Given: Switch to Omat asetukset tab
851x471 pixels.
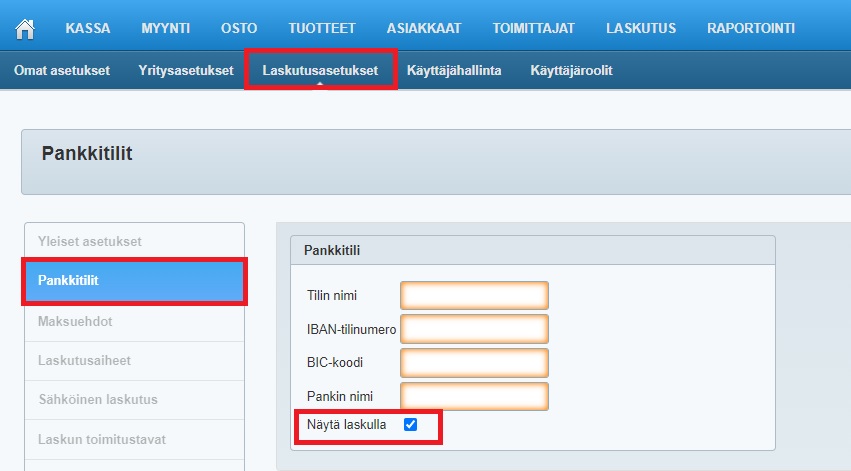Looking at the screenshot, I should 62,71.
